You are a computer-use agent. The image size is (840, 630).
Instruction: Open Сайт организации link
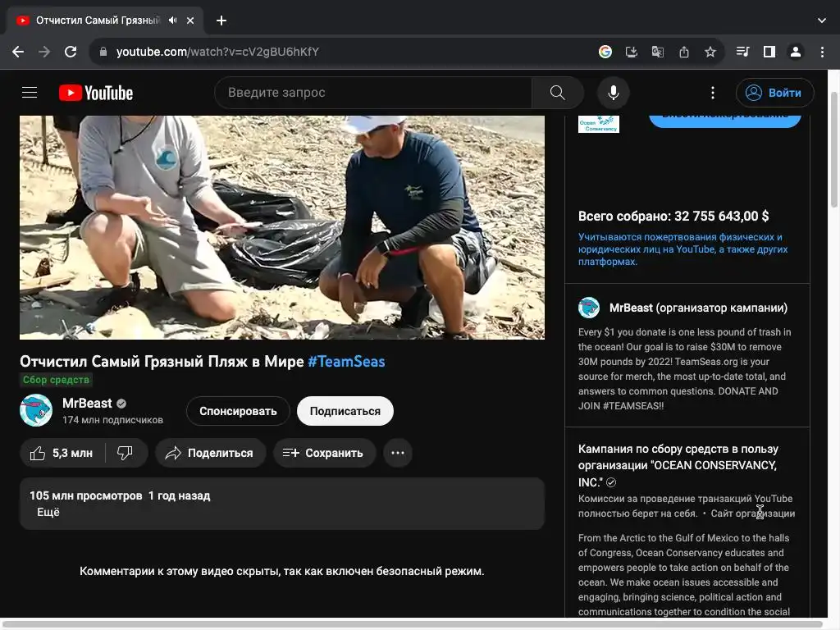(753, 514)
